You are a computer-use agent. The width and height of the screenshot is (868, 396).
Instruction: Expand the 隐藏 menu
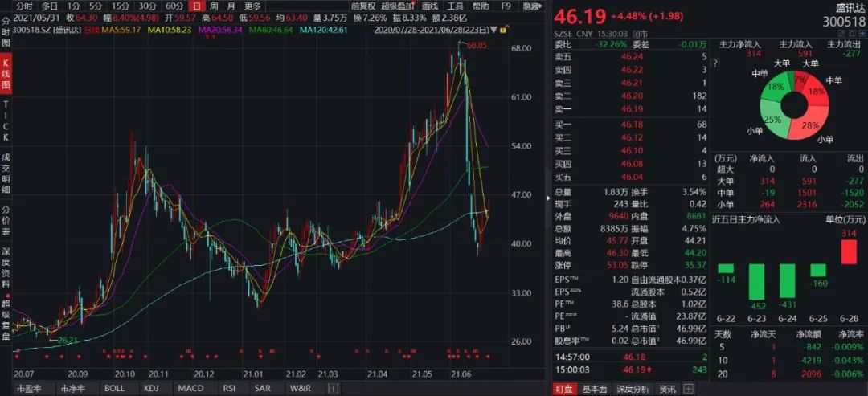point(531,6)
